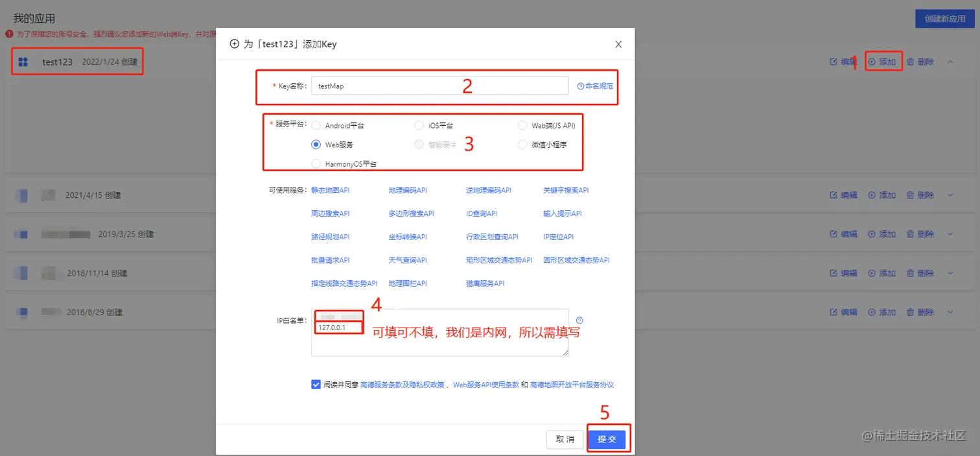Screen dimensions: 980x456
Task: Close the 添加Key dialog with X
Action: pyautogui.click(x=618, y=44)
